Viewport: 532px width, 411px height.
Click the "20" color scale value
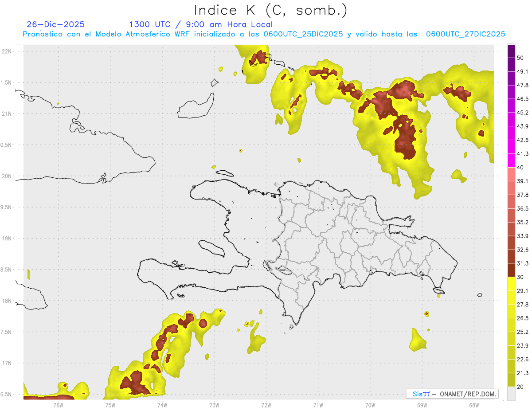[521, 387]
